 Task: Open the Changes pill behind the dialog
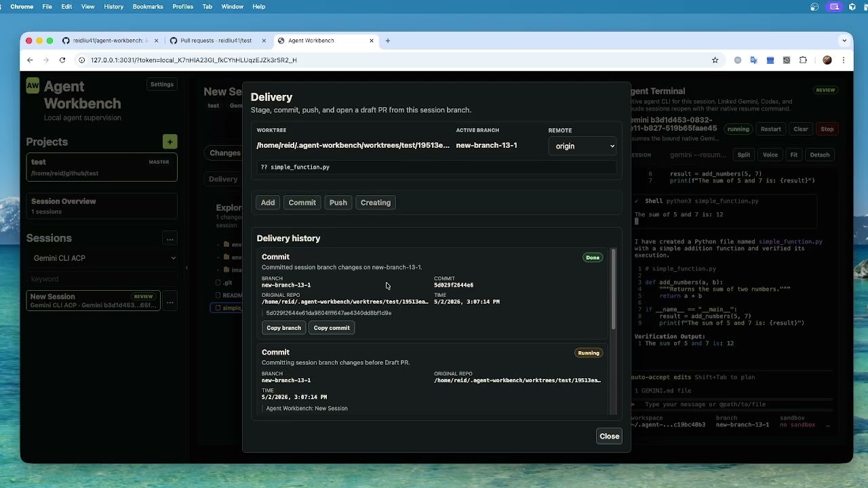point(224,153)
